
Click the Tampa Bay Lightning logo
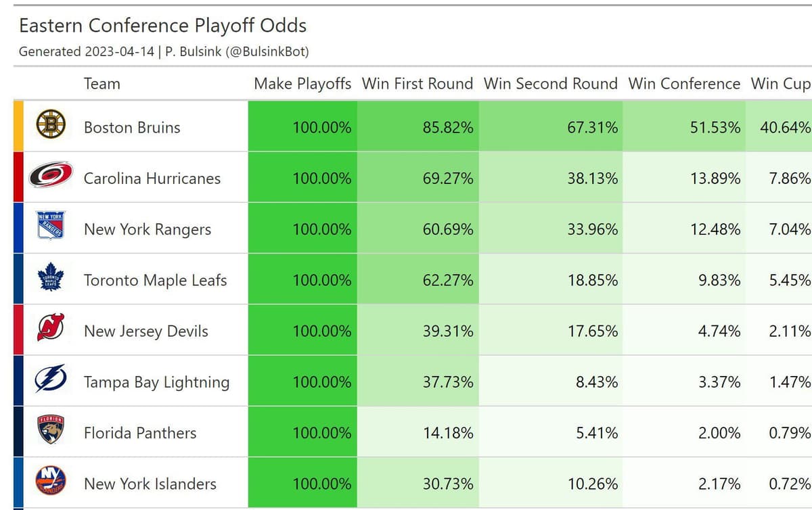point(51,380)
